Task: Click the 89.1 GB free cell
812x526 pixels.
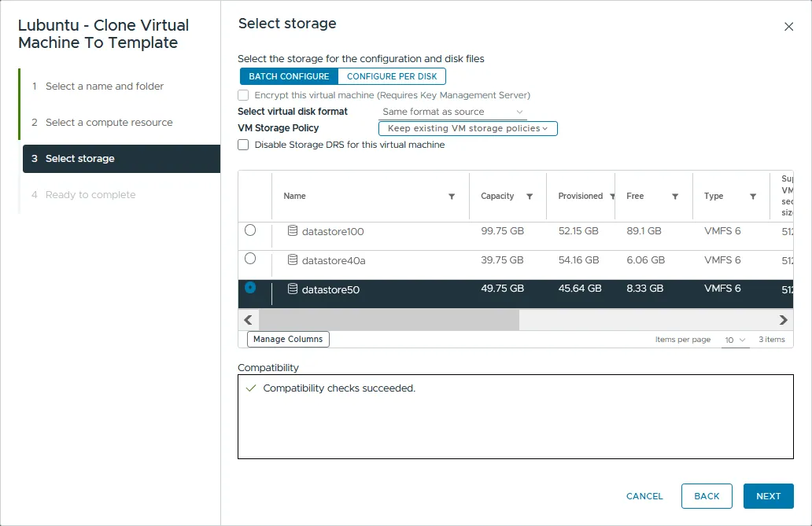Action: (x=644, y=231)
